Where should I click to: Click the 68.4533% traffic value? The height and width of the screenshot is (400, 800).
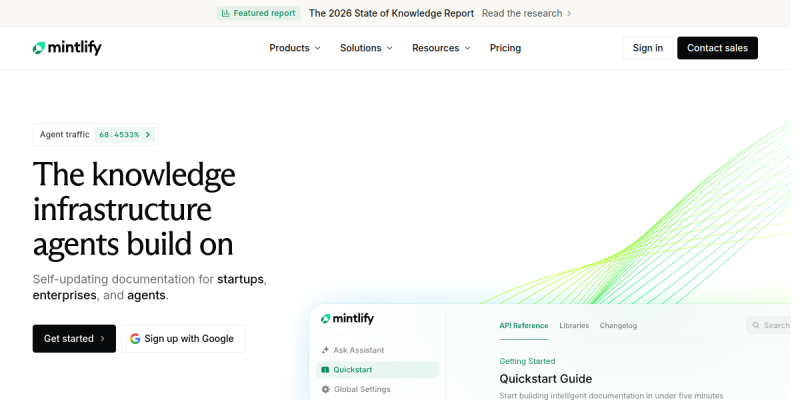click(119, 135)
